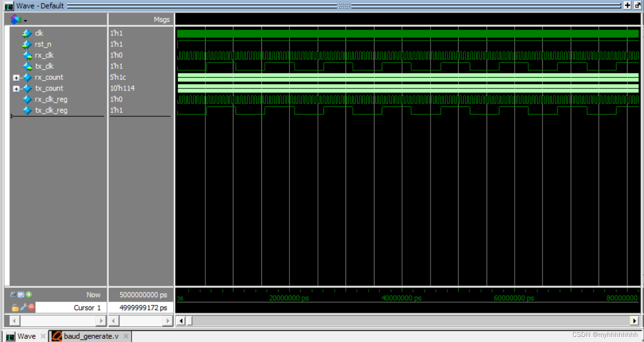Image resolution: width=644 pixels, height=342 pixels.
Task: Close the baud_generate.v tab
Action: [126, 336]
